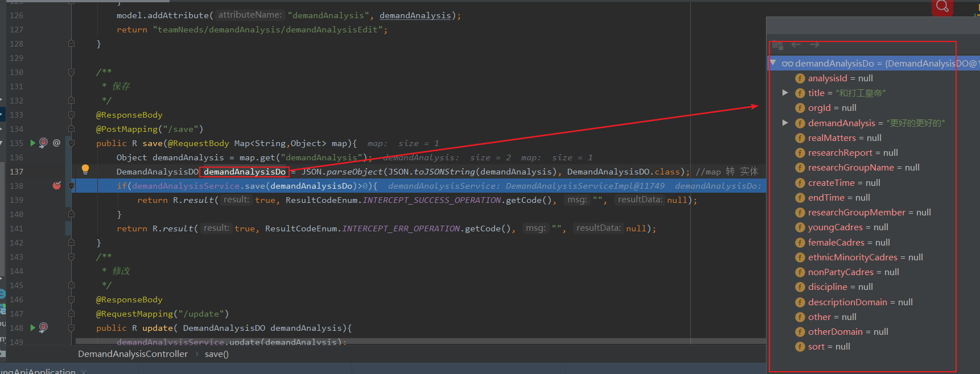Collapse the save method fold on line 135
980x374 pixels.
tap(71, 143)
